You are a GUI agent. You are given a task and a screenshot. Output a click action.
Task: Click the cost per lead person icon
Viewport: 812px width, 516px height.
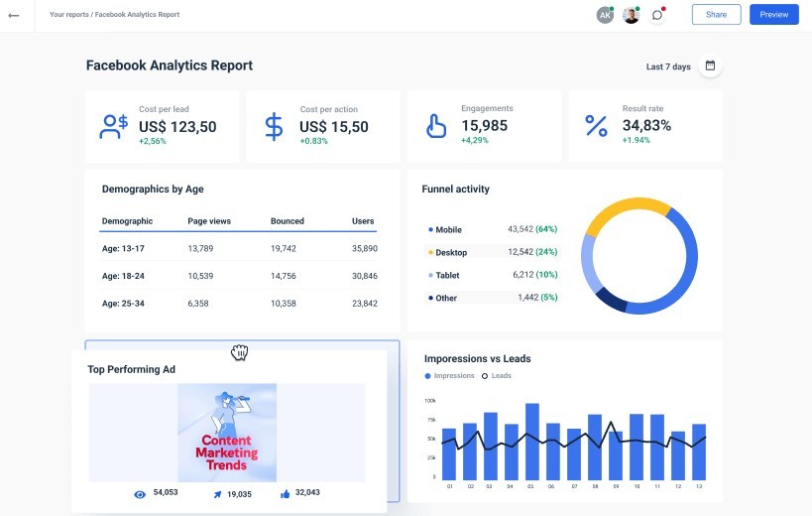tap(113, 126)
